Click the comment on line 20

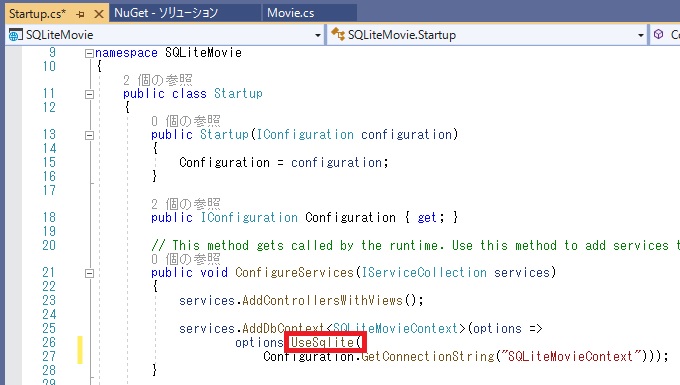coord(415,245)
